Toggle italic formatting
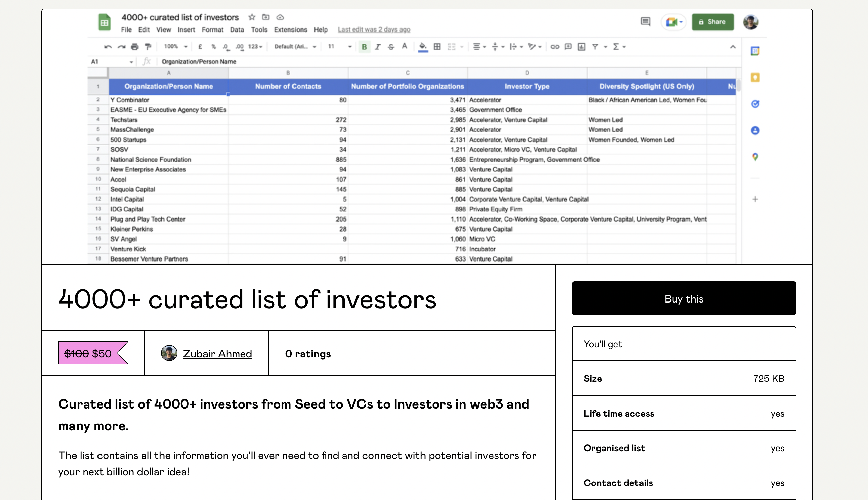The width and height of the screenshot is (868, 500). (x=378, y=47)
